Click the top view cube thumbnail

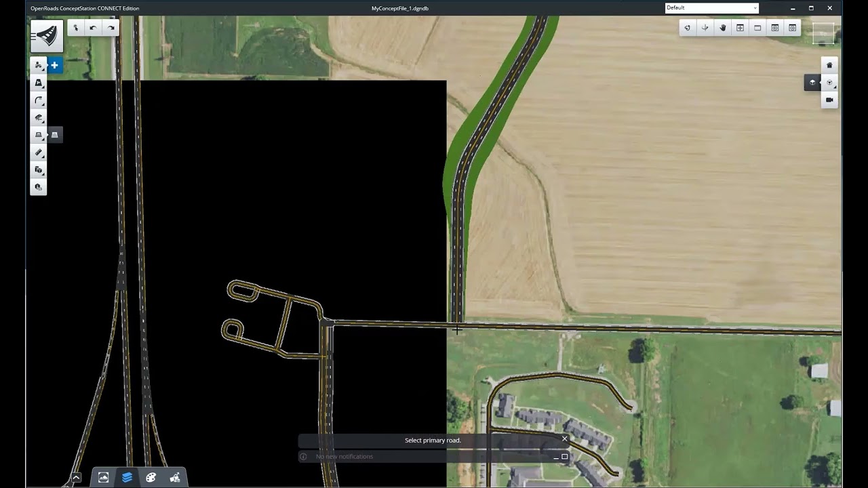823,33
